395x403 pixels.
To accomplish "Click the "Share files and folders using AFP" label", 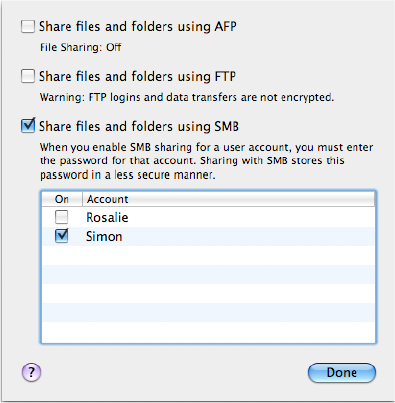I will click(138, 27).
